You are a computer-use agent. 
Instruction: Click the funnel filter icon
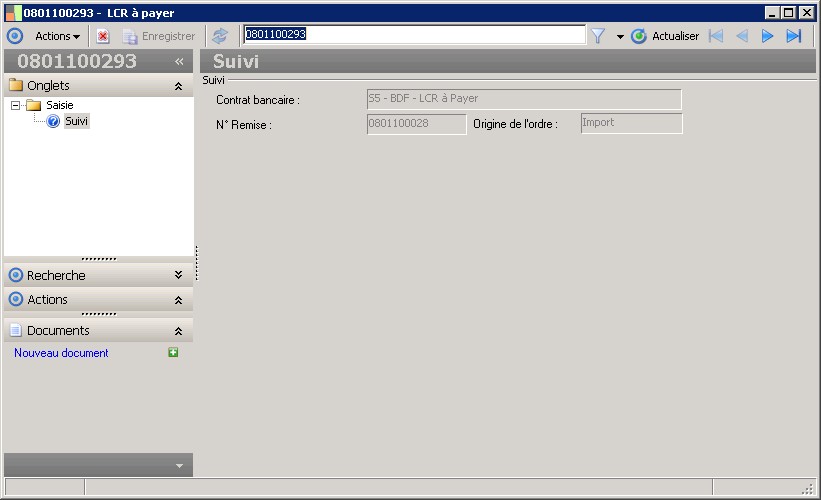(598, 36)
